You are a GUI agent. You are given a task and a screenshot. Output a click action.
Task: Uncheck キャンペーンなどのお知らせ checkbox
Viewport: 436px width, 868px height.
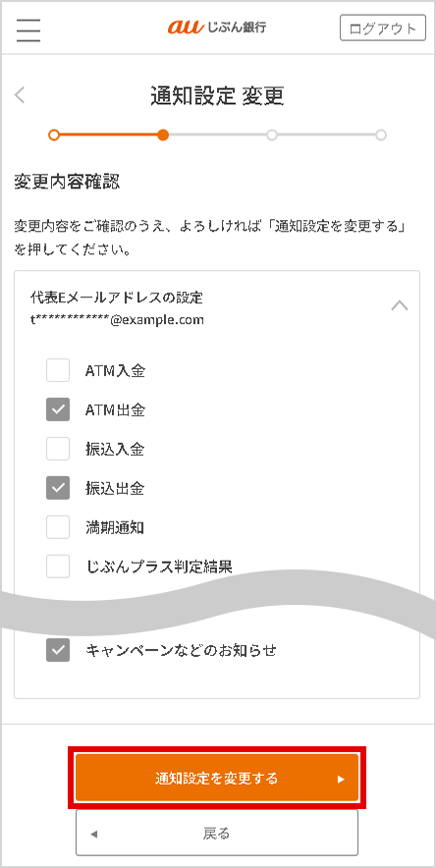(x=58, y=650)
